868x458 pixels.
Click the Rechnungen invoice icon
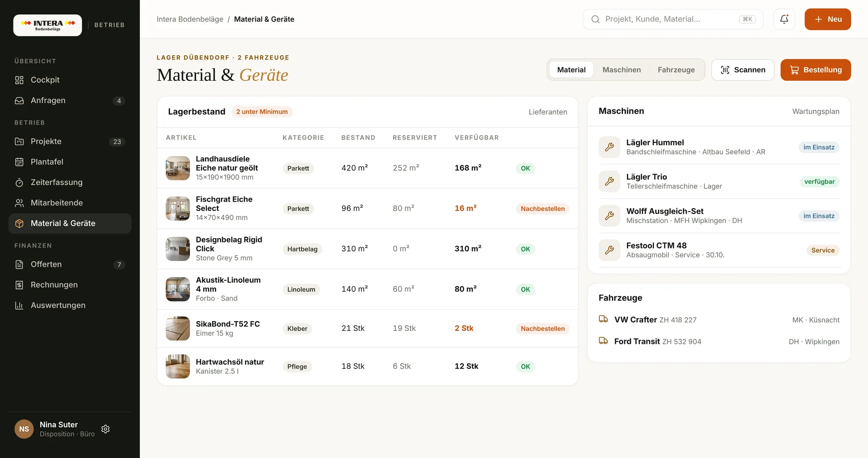[x=19, y=285]
